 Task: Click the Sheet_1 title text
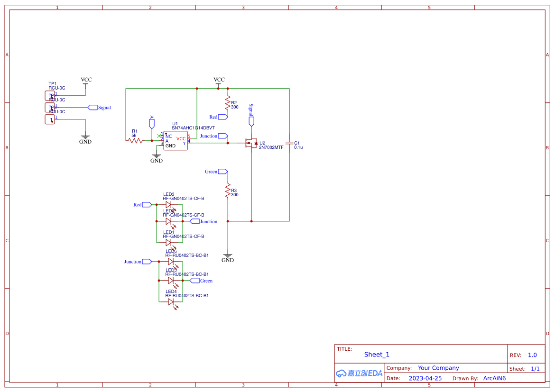point(377,354)
